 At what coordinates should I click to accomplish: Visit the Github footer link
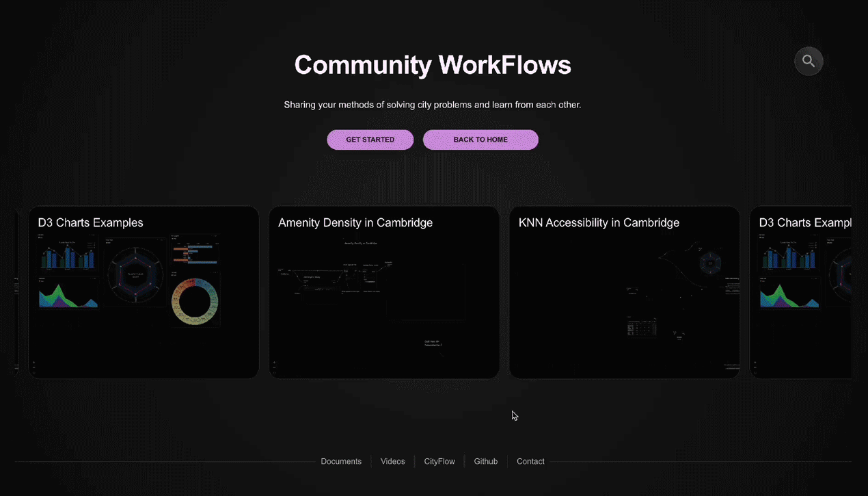point(486,462)
